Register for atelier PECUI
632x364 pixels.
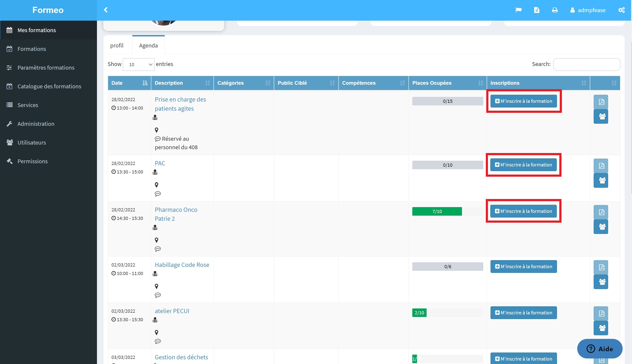[x=523, y=313]
